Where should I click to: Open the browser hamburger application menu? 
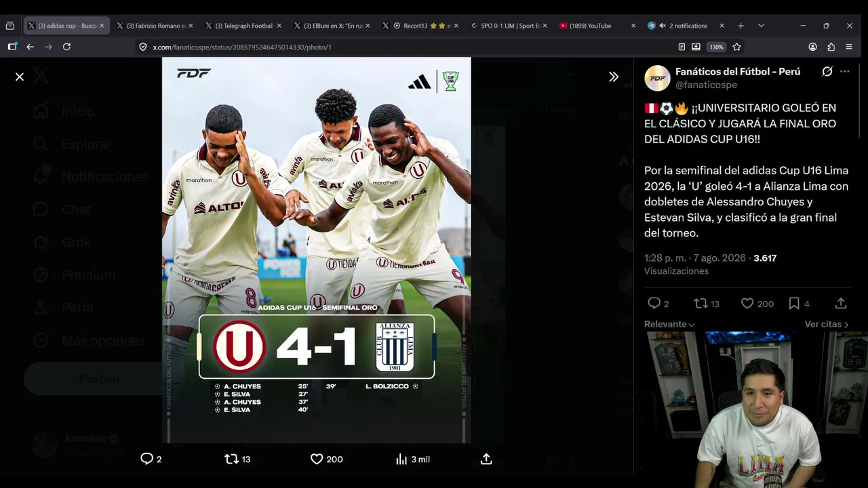coord(849,47)
